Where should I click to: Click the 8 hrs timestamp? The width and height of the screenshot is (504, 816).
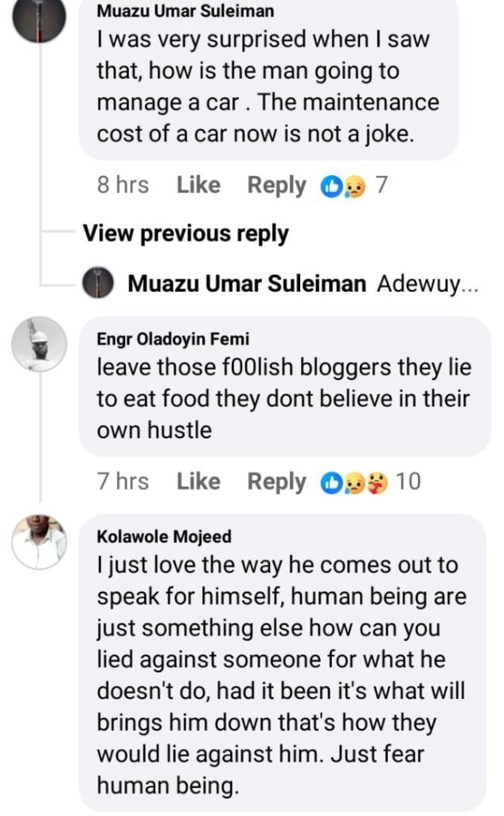pos(123,185)
